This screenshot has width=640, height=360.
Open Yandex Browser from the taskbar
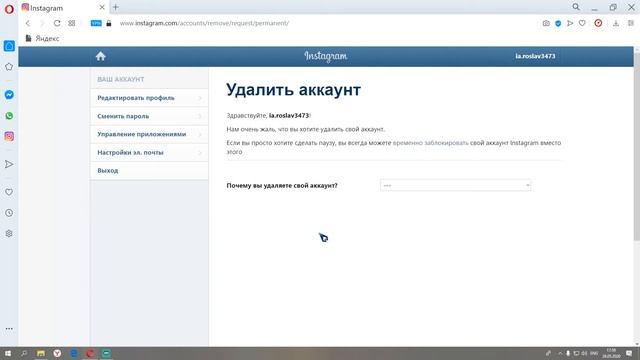[57, 353]
